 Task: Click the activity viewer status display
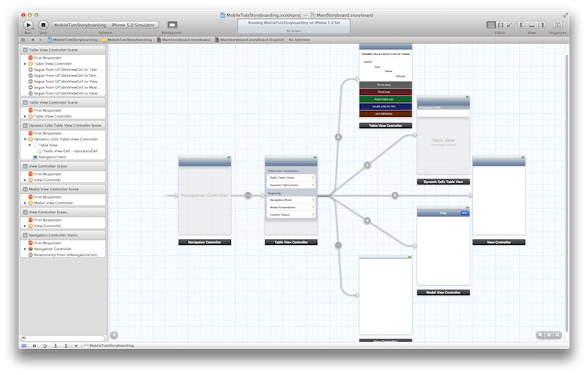point(294,26)
